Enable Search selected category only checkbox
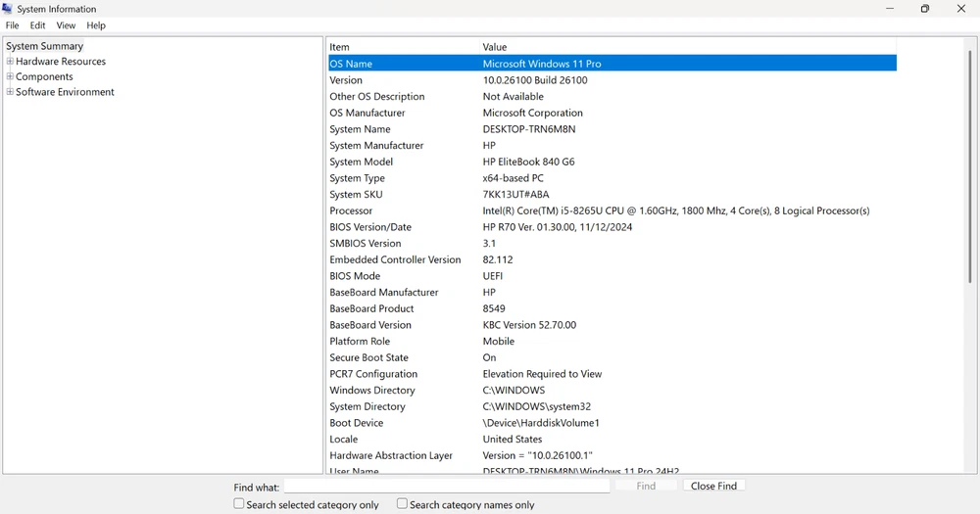 239,504
